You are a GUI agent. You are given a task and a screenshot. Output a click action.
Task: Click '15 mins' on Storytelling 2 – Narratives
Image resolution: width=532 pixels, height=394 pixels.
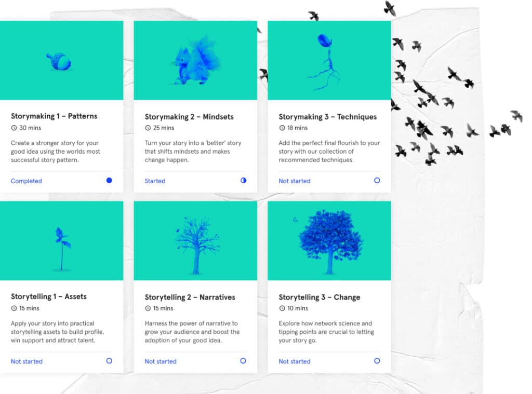point(163,308)
